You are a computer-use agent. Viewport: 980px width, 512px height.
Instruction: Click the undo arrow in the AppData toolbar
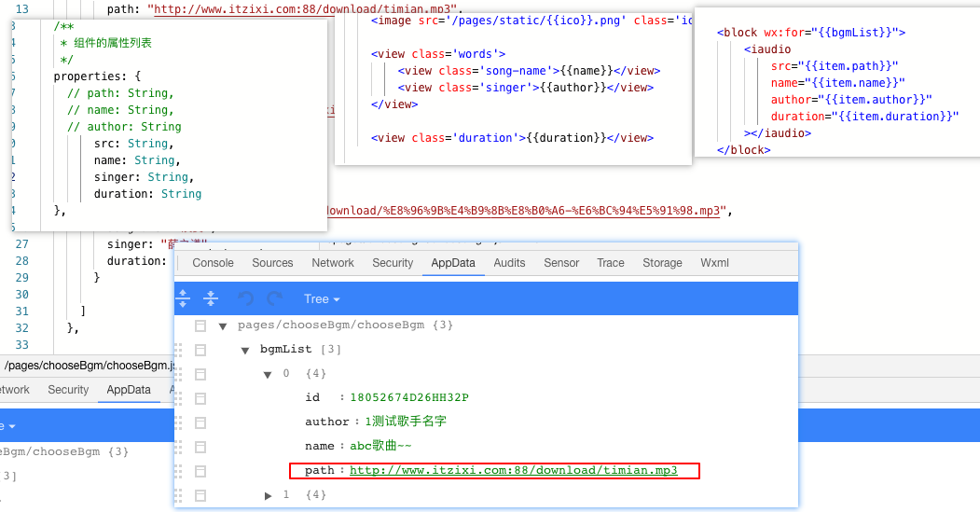[246, 298]
